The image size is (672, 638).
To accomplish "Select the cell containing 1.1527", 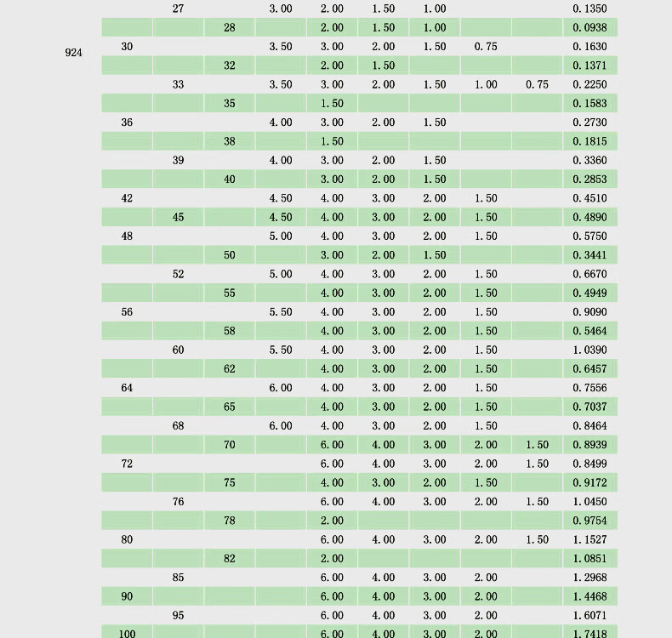I will (590, 539).
